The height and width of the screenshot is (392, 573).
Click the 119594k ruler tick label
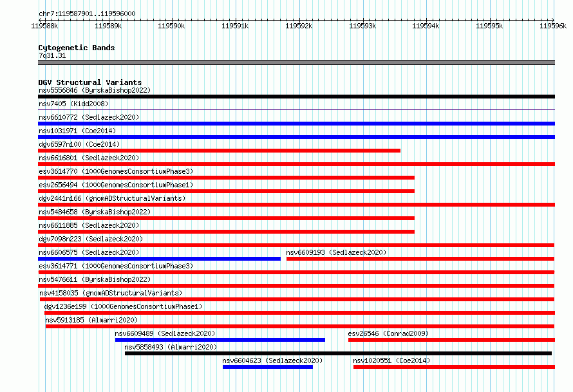[426, 26]
